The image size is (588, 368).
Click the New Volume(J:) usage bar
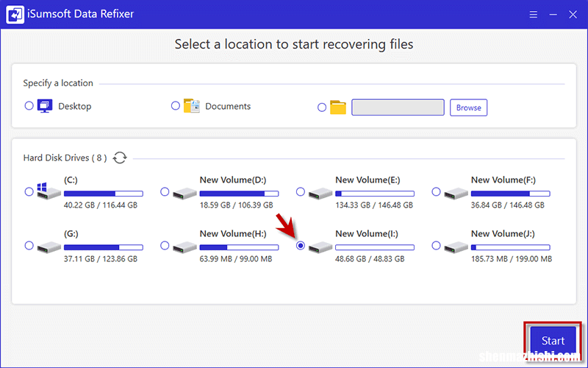coord(511,247)
